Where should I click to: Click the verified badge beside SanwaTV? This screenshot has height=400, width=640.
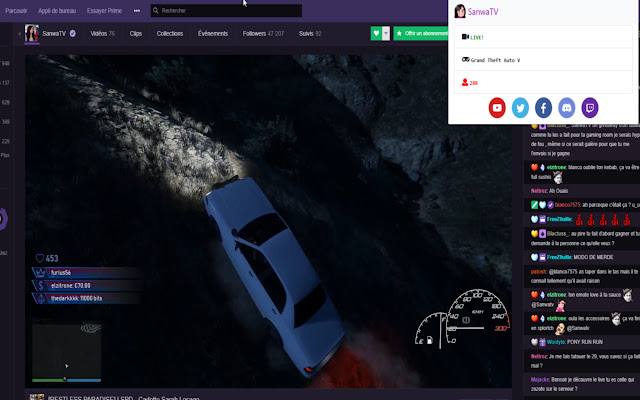73,33
